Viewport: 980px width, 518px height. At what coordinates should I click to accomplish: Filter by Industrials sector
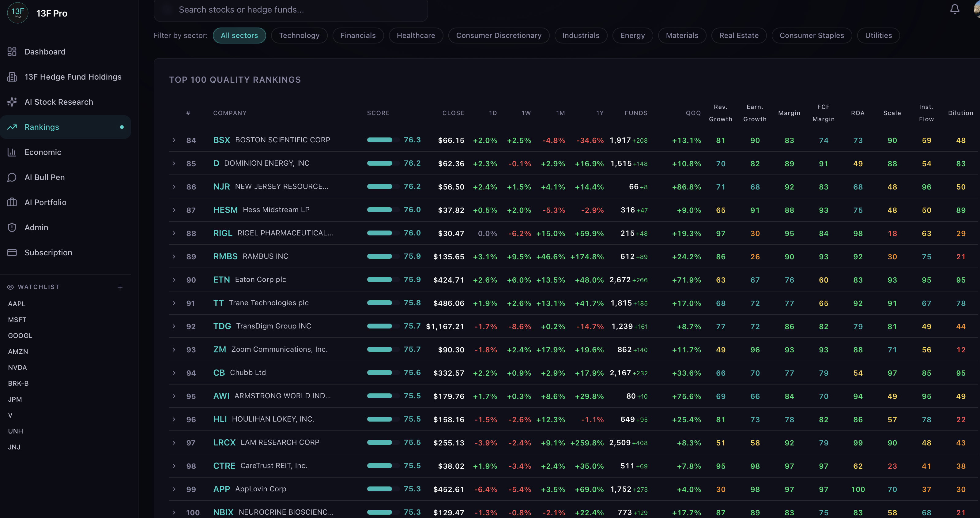pos(581,36)
